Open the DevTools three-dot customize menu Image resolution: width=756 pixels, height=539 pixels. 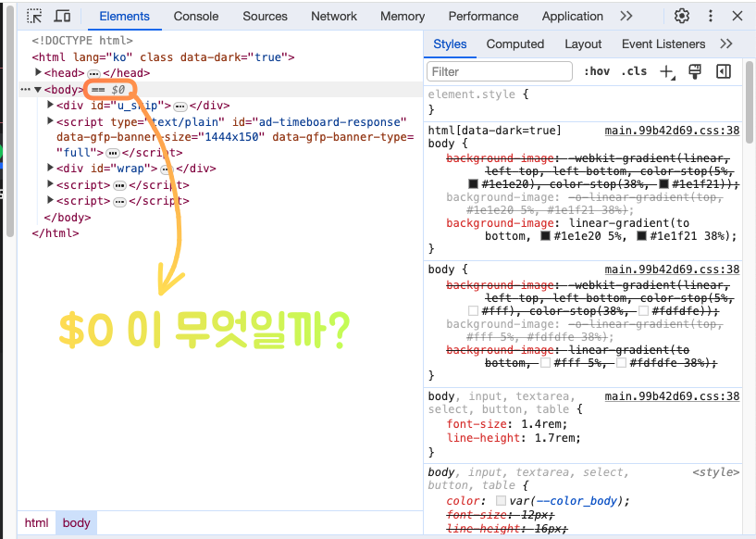(711, 16)
